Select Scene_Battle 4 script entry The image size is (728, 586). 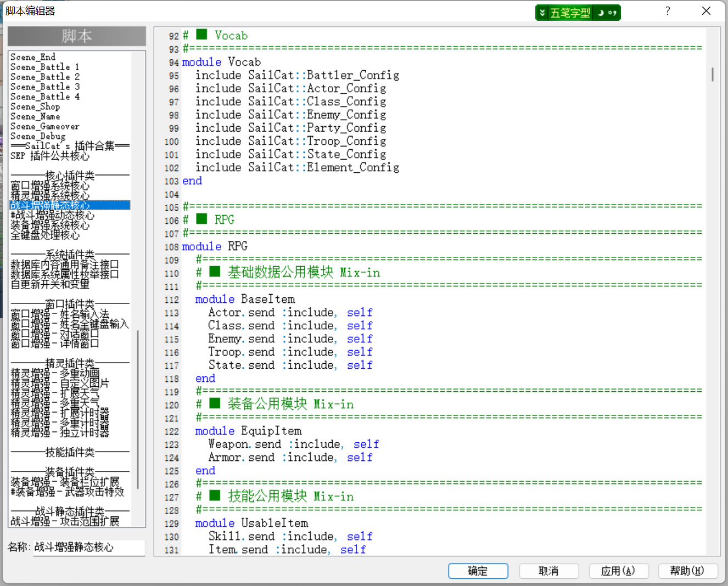click(x=45, y=97)
